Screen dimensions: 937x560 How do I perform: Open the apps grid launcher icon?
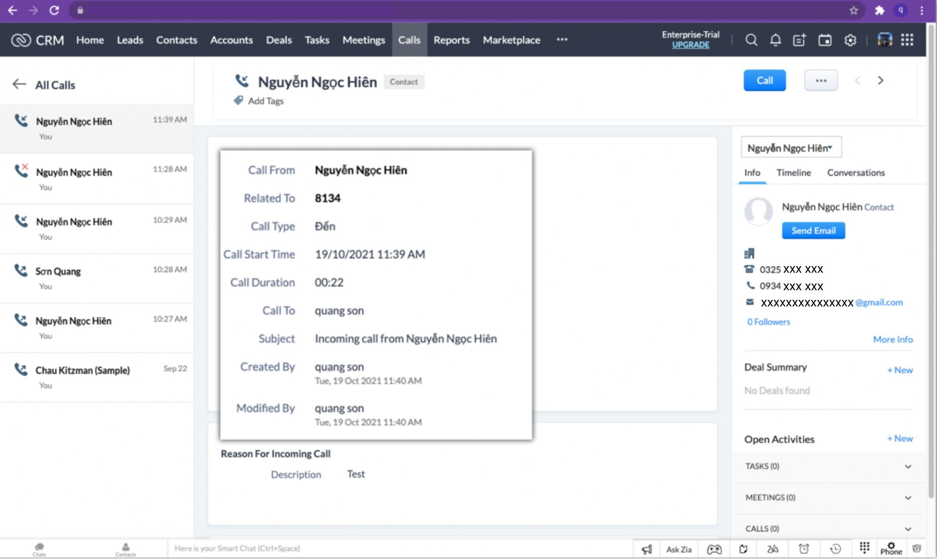907,40
